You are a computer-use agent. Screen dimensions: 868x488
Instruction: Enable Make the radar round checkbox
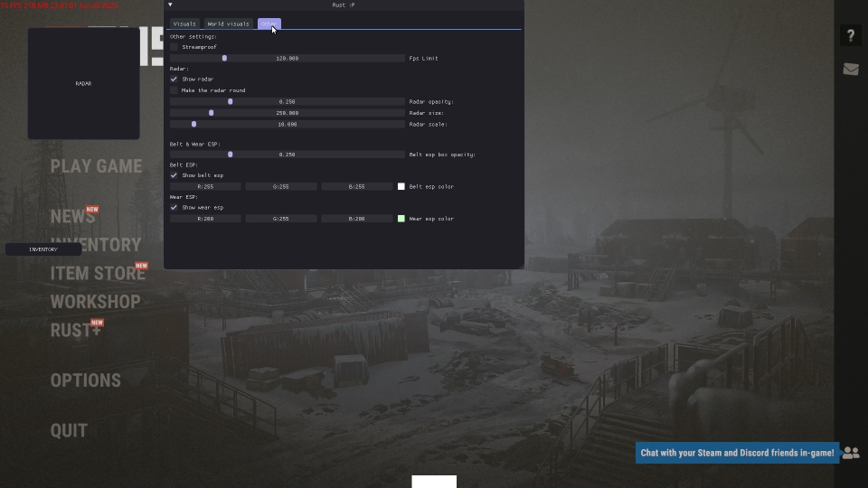(174, 90)
